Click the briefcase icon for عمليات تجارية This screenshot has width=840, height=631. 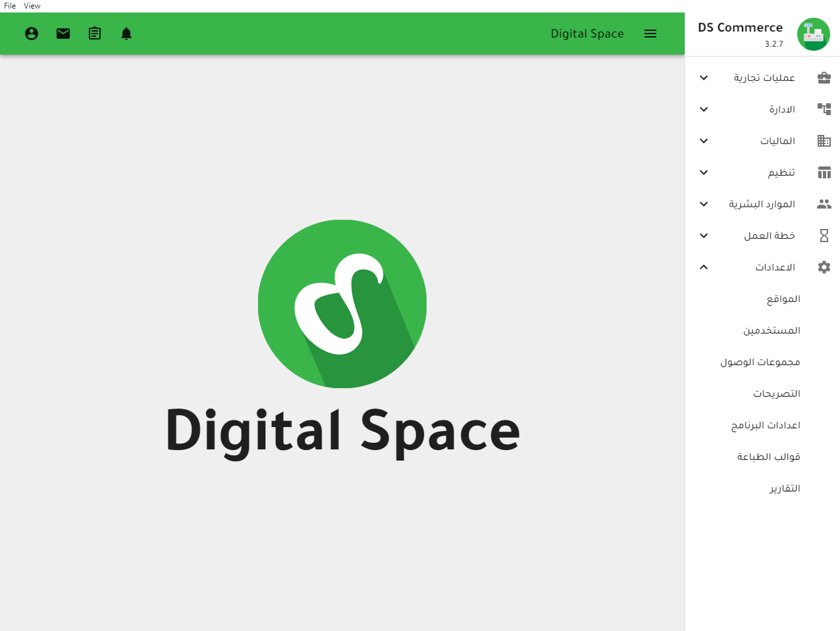[824, 78]
